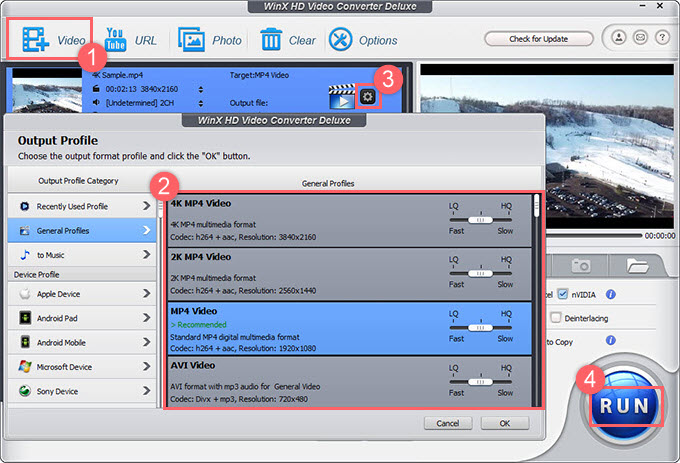
Task: Click the snapshot camera tab icon
Action: pyautogui.click(x=581, y=265)
